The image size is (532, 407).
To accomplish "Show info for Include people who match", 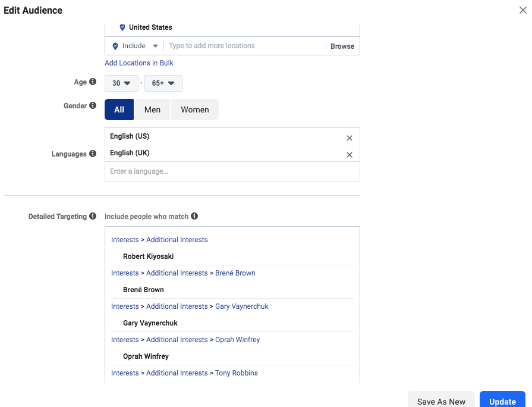I will (x=194, y=216).
